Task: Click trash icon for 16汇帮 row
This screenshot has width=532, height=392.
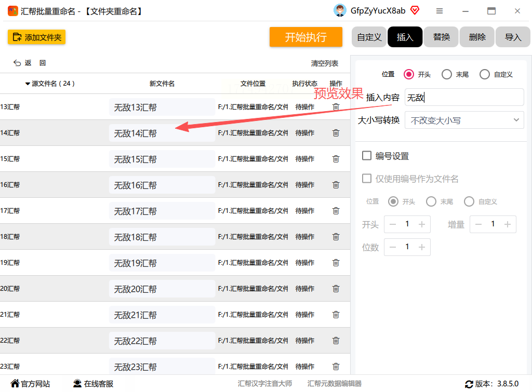Action: pyautogui.click(x=336, y=185)
